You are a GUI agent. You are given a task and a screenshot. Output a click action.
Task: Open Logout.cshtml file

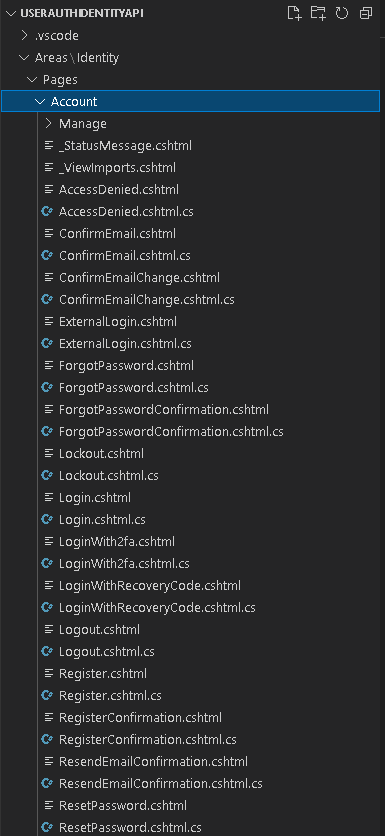(x=99, y=630)
